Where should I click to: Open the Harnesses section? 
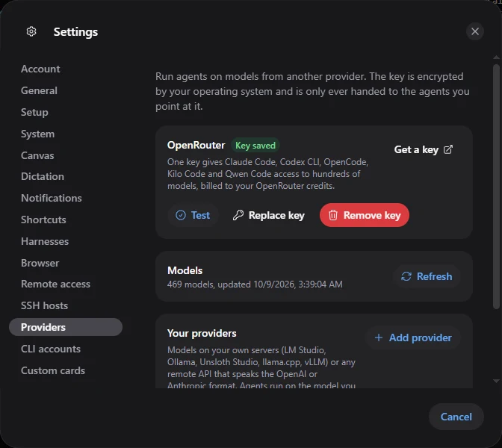(45, 241)
